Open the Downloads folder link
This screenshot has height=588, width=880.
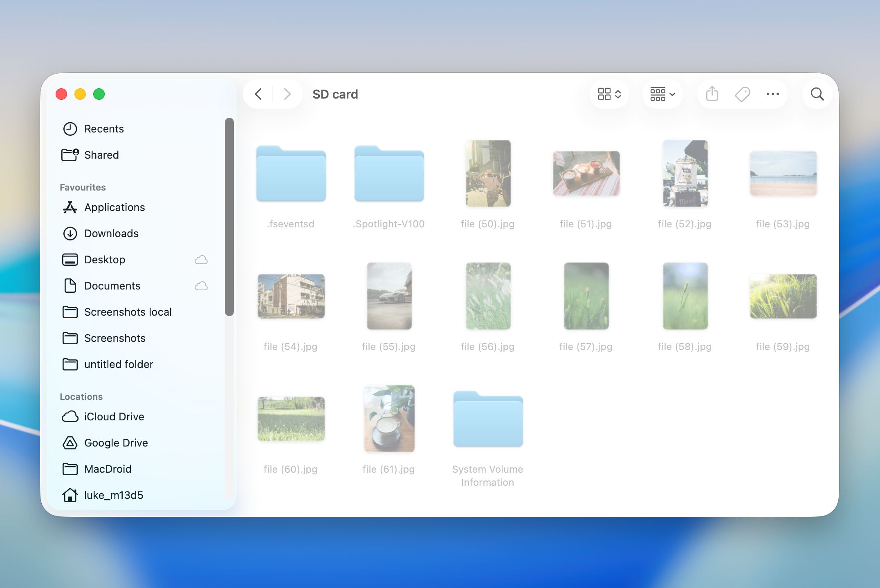pos(111,233)
